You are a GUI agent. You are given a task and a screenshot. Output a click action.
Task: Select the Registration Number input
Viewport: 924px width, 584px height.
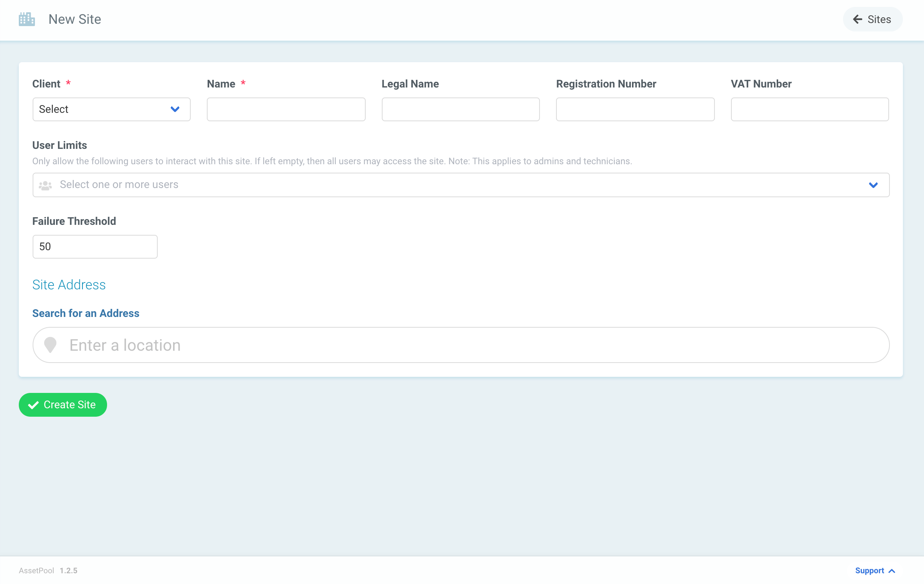tap(635, 109)
